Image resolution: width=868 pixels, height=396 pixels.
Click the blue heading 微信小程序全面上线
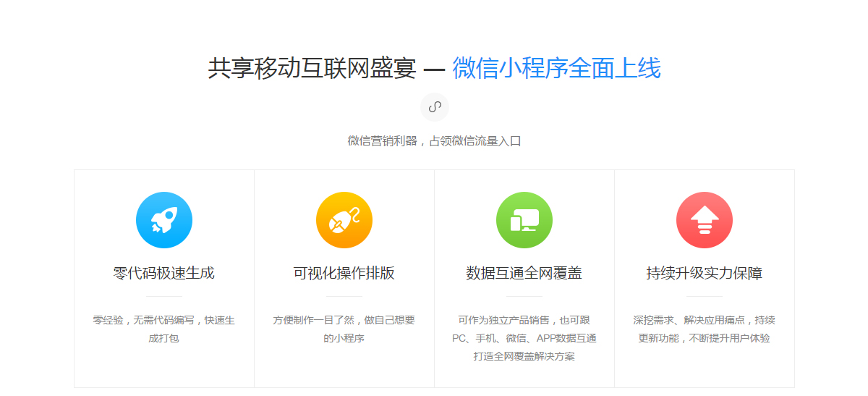point(557,69)
